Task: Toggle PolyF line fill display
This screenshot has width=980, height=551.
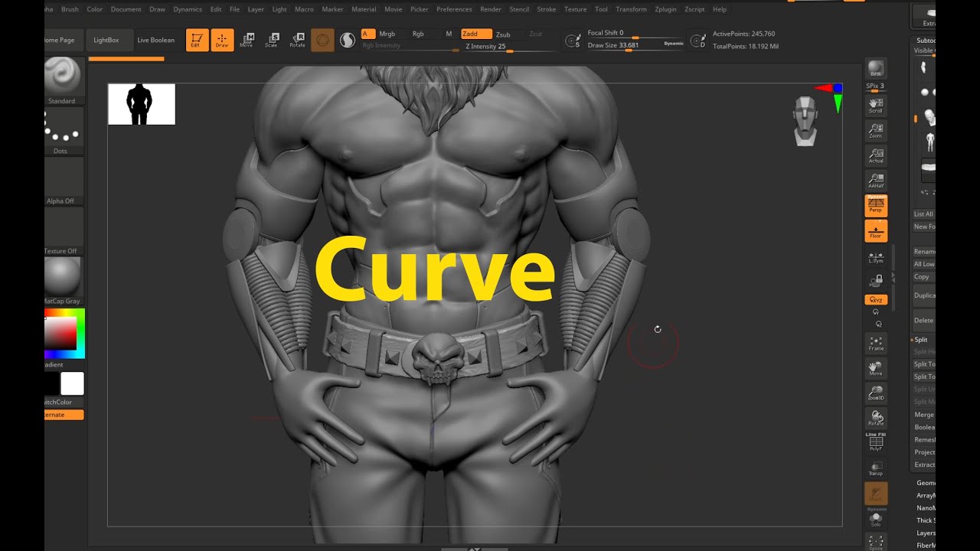Action: point(876,442)
